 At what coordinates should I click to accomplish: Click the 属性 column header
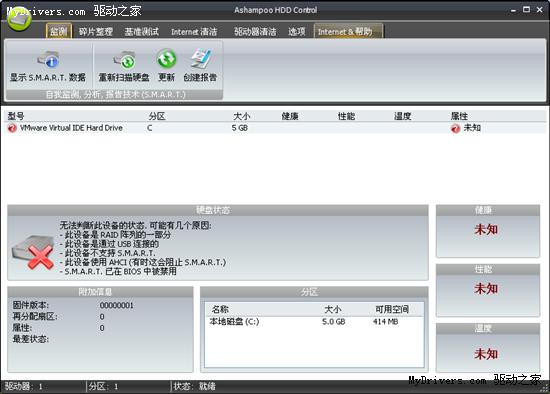pyautogui.click(x=459, y=116)
